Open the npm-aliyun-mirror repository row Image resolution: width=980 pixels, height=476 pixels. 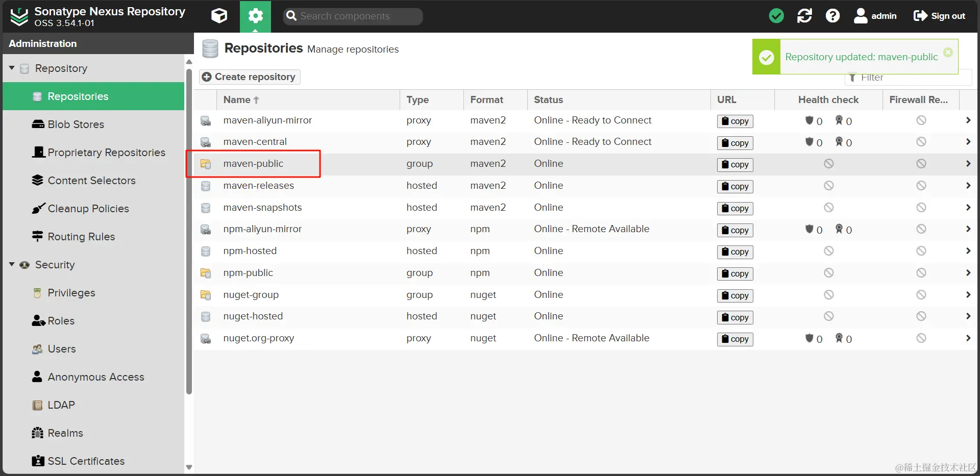point(262,229)
